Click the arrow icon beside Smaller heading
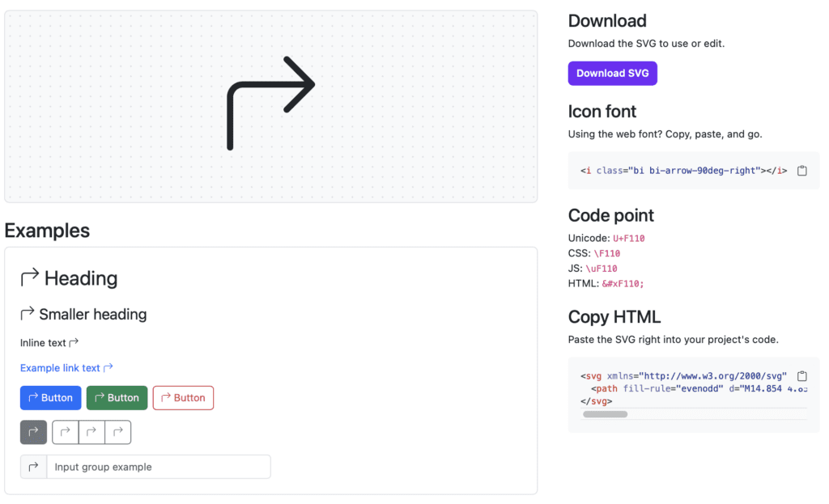The image size is (829, 504). [x=28, y=313]
